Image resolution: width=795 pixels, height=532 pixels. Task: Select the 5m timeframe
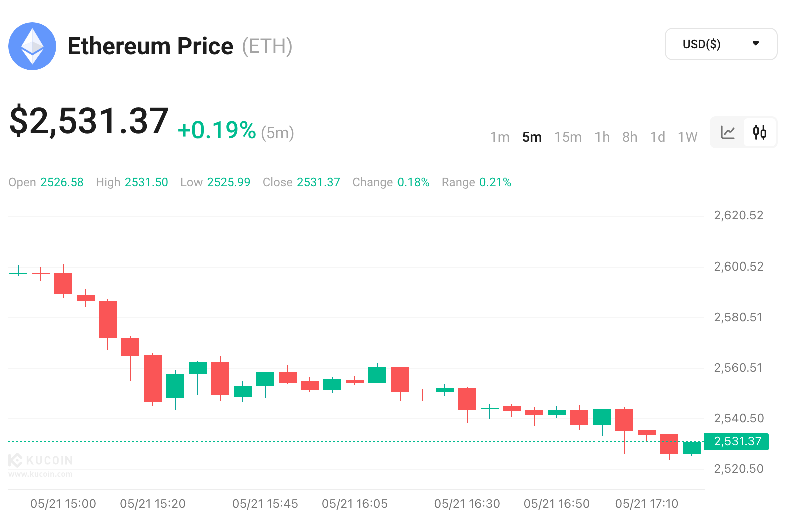[532, 137]
